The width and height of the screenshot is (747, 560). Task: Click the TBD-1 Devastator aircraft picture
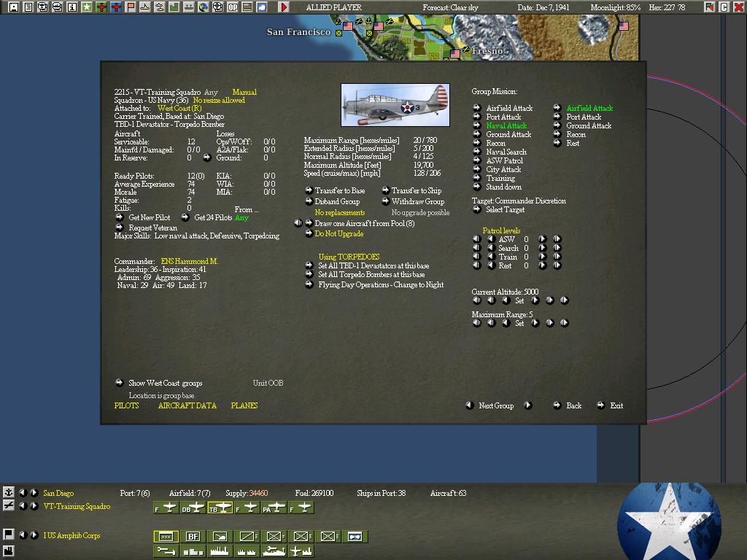395,105
